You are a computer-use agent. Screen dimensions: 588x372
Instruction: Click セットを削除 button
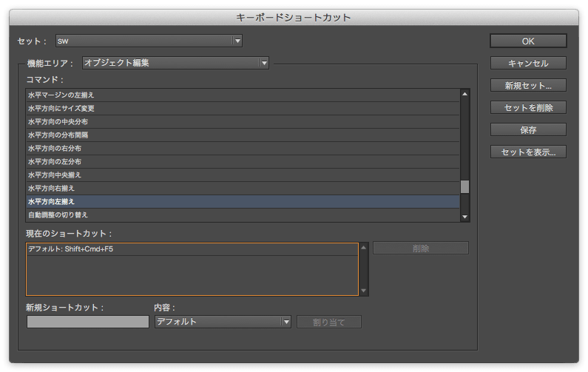click(x=528, y=108)
